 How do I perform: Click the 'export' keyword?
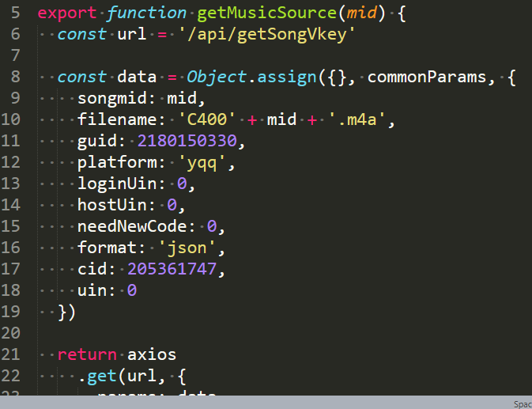(x=67, y=13)
